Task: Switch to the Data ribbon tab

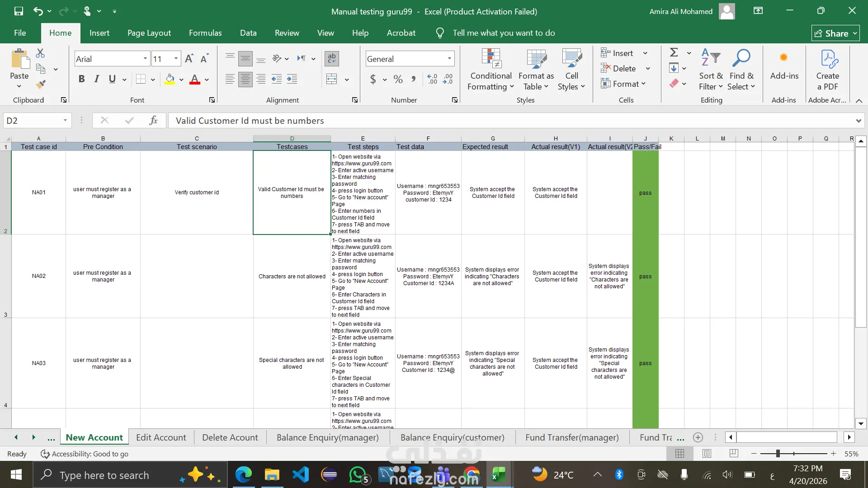Action: point(248,33)
